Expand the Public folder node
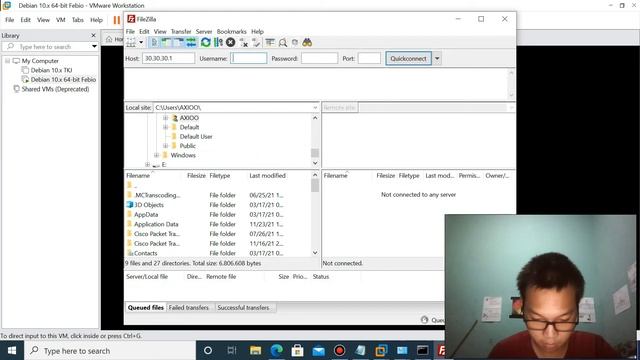640x360 pixels. (x=166, y=146)
